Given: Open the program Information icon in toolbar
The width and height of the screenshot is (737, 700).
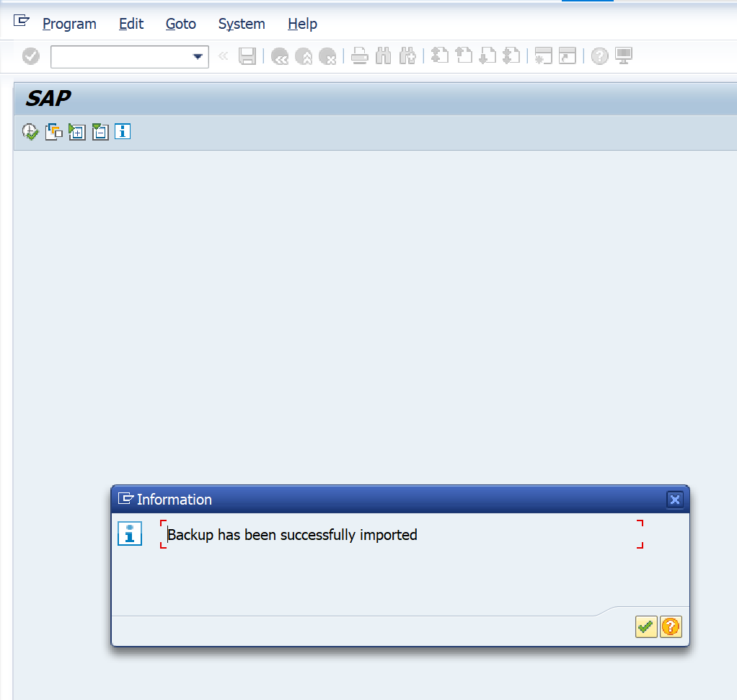Looking at the screenshot, I should tap(123, 132).
